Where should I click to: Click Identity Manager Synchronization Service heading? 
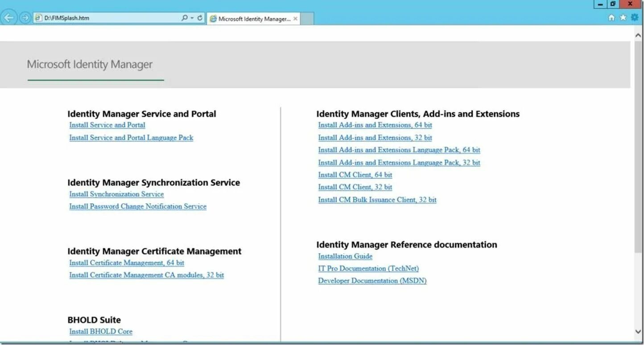[154, 183]
